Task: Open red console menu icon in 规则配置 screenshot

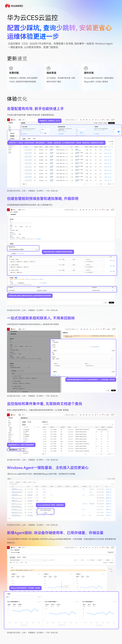Action: [9, 120]
